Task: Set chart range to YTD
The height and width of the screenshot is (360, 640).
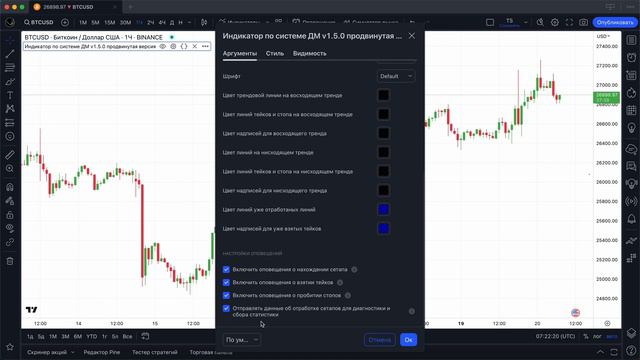Action: [x=91, y=336]
